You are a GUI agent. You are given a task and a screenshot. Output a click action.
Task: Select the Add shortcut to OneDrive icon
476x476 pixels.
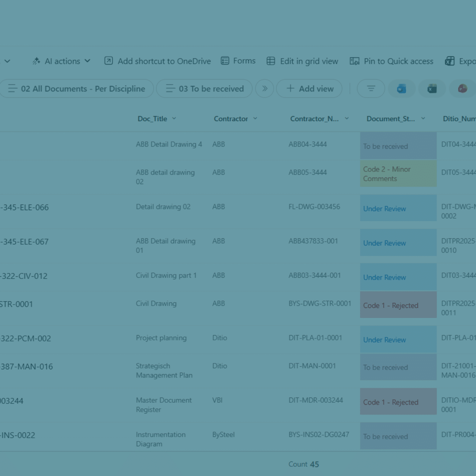coord(108,61)
